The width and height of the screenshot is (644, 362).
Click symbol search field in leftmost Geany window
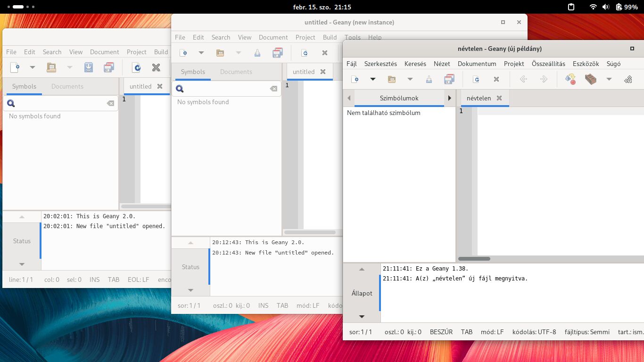[x=60, y=103]
